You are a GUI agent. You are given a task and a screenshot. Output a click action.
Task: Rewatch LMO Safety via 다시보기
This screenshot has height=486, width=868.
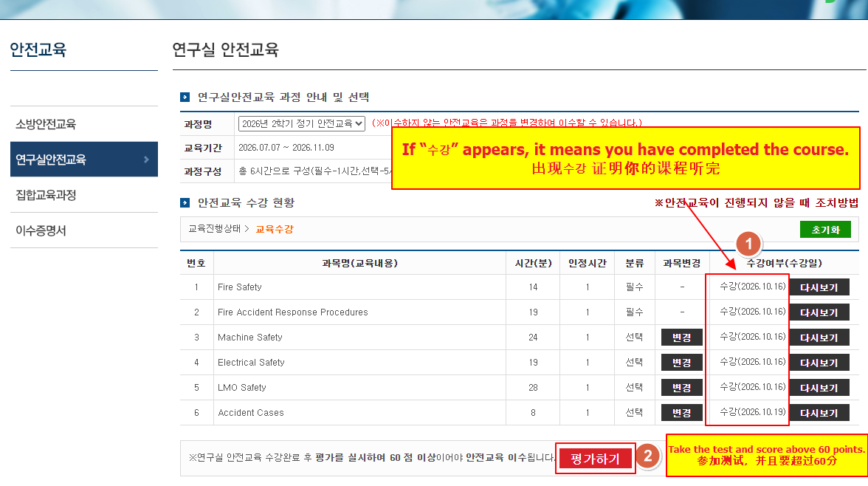point(819,388)
